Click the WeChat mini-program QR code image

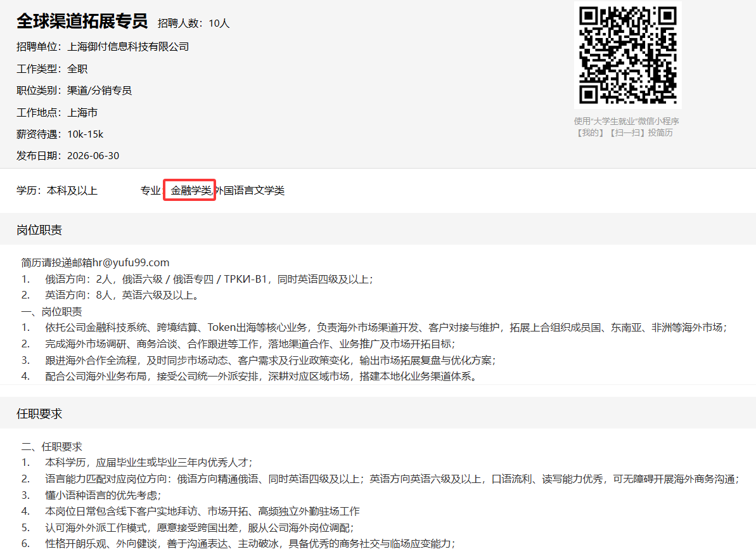(x=627, y=55)
